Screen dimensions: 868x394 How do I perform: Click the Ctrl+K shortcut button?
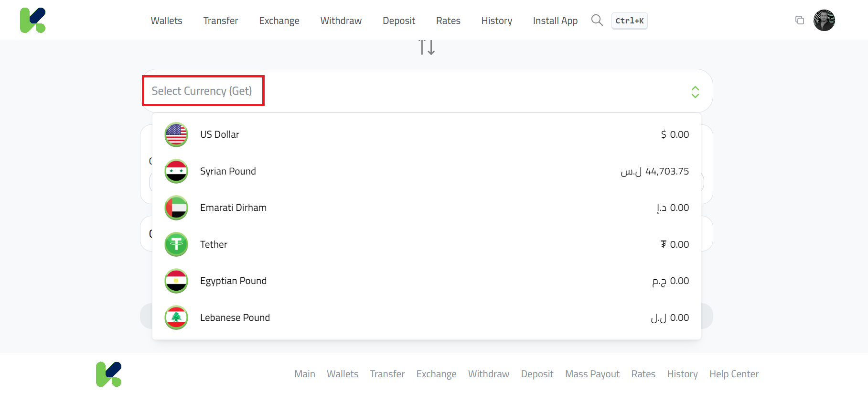click(629, 21)
